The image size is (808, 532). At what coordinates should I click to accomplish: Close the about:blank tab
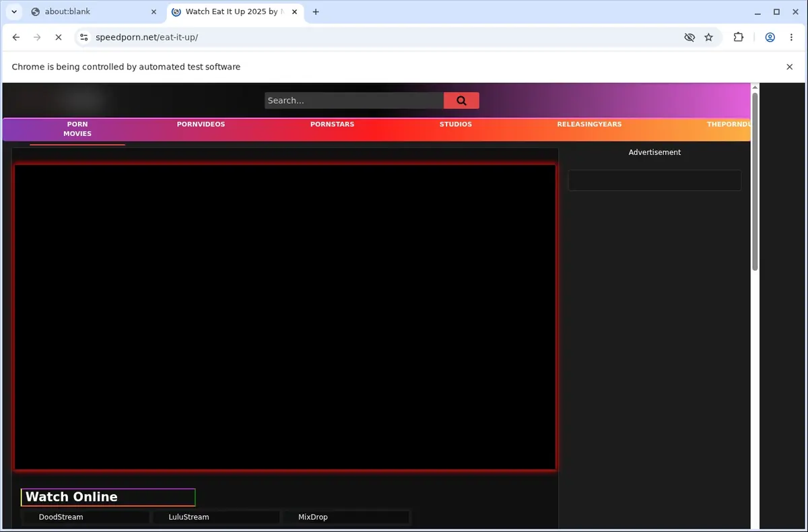[154, 11]
